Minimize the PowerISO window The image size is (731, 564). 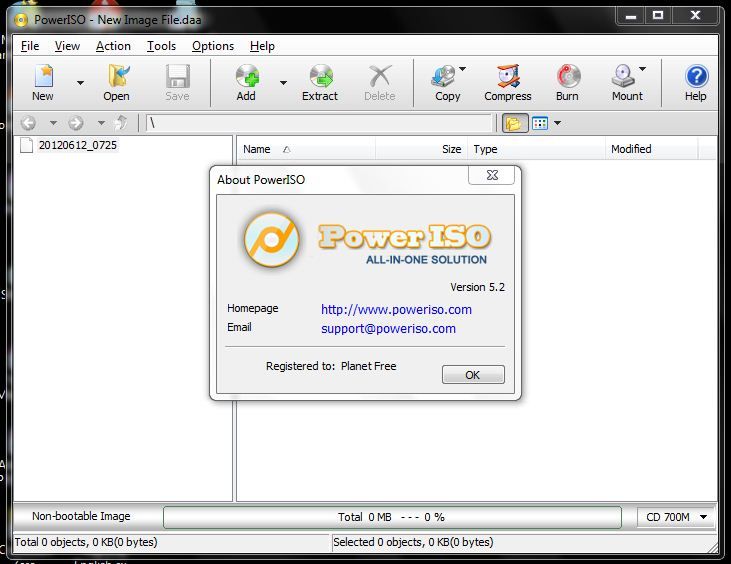pos(631,15)
